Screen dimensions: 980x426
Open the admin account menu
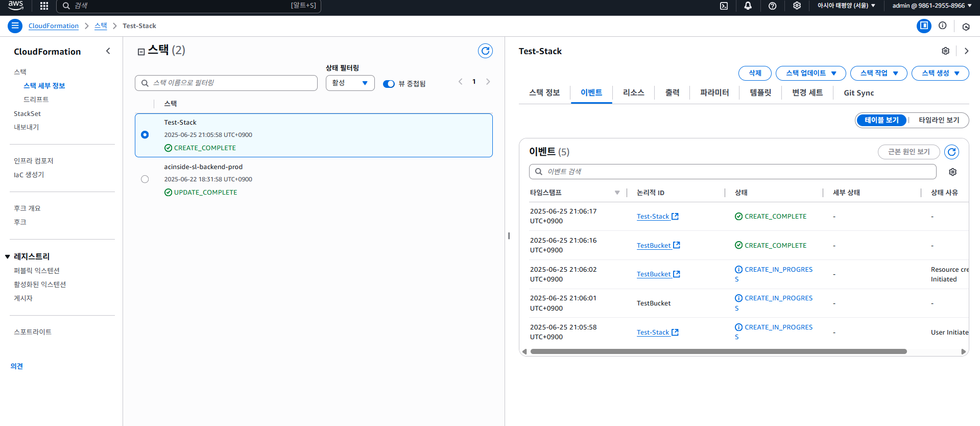coord(931,6)
